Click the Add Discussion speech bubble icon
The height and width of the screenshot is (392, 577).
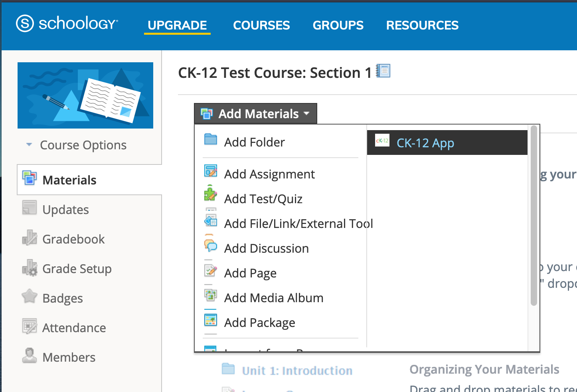point(211,245)
